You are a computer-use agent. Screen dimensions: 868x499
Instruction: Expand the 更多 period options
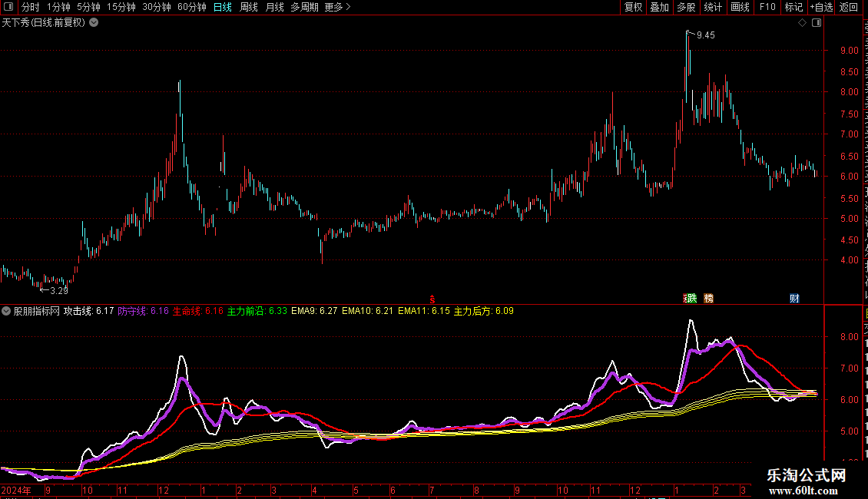338,7
